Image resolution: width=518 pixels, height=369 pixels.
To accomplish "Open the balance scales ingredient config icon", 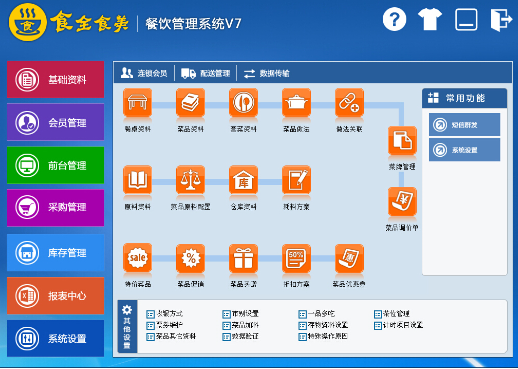I will click(190, 180).
